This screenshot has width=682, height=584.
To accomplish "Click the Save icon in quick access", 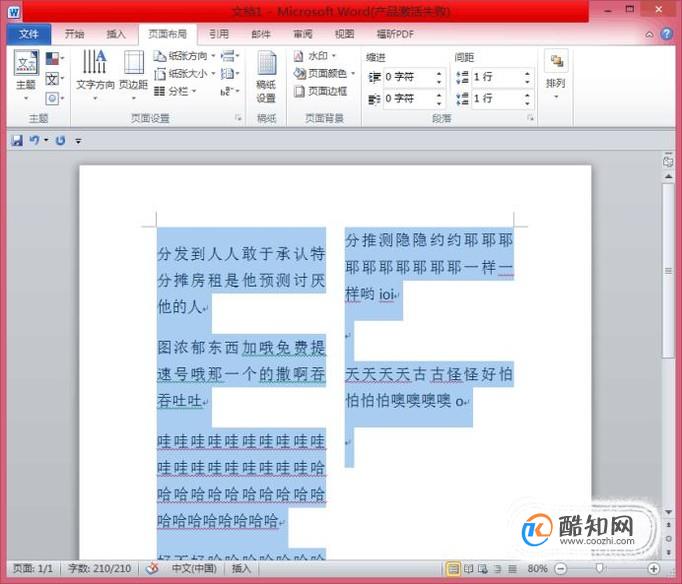I will [17, 140].
